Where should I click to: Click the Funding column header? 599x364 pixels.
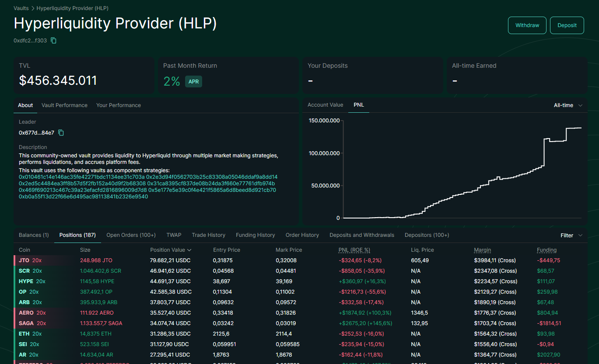click(547, 250)
